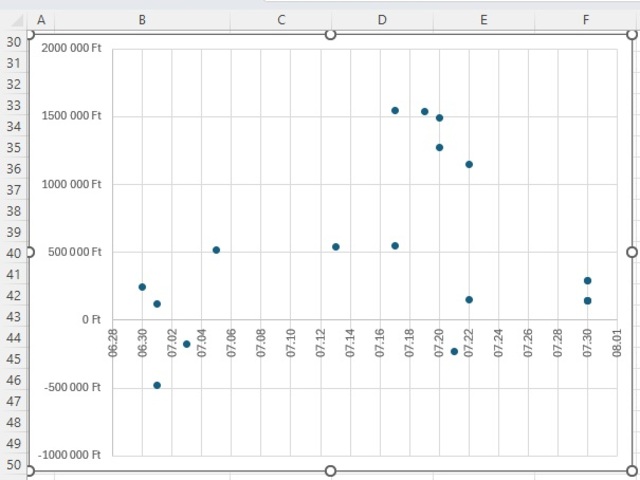Click the data point at 07.13
Screen dimensions: 640x480
[x=336, y=247]
